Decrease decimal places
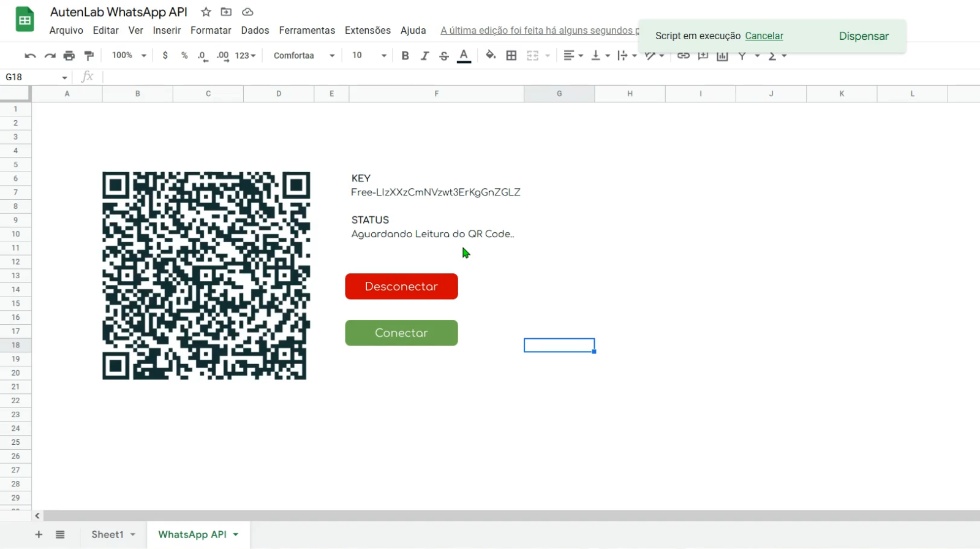This screenshot has width=980, height=549. click(203, 56)
